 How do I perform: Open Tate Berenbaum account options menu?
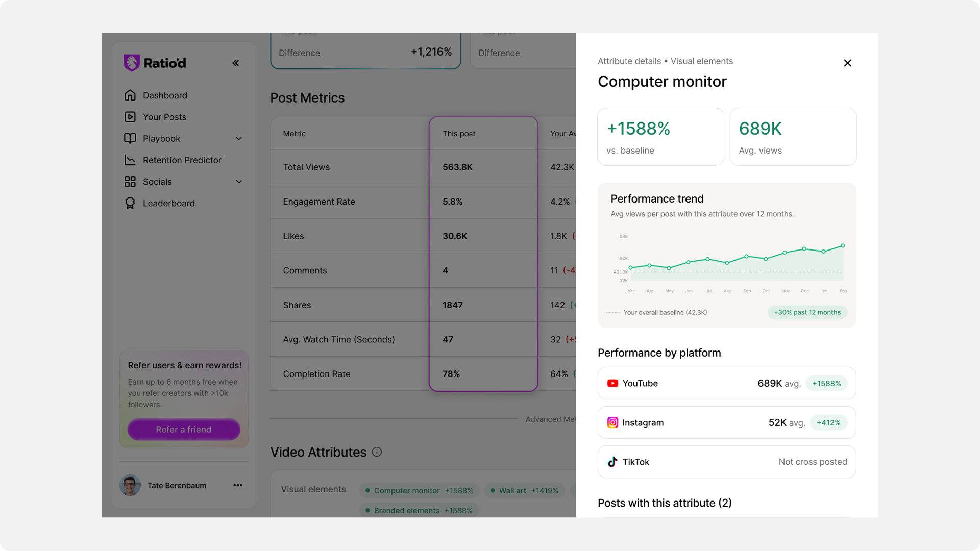click(238, 485)
